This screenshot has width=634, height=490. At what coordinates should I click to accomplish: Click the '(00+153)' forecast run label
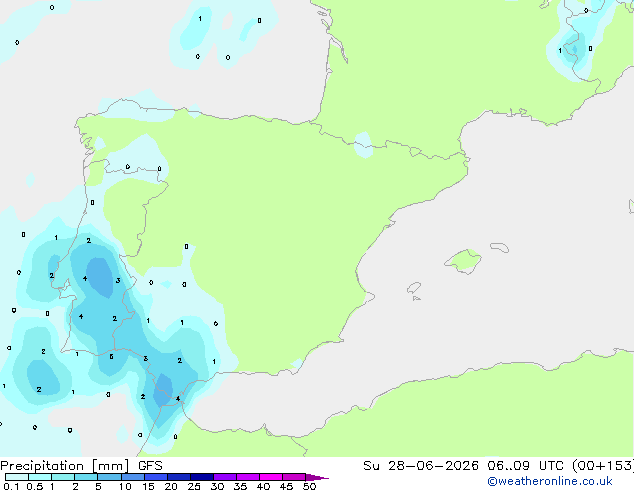(602, 466)
